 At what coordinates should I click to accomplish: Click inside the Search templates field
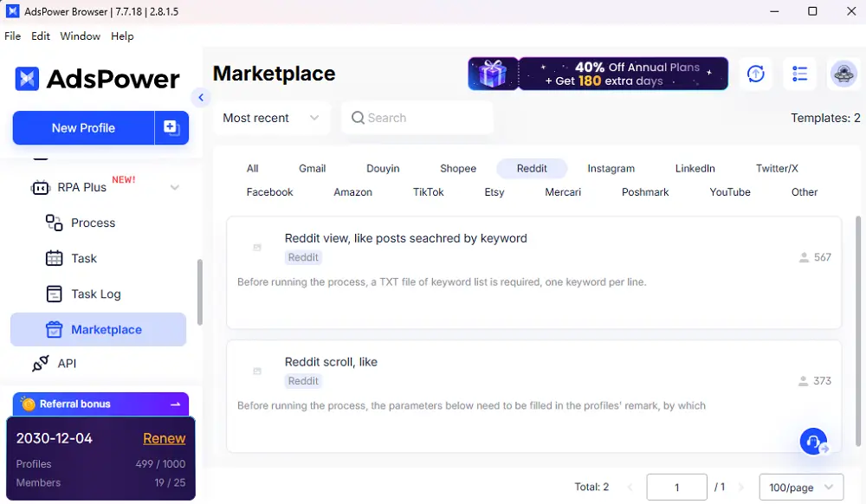coord(418,117)
